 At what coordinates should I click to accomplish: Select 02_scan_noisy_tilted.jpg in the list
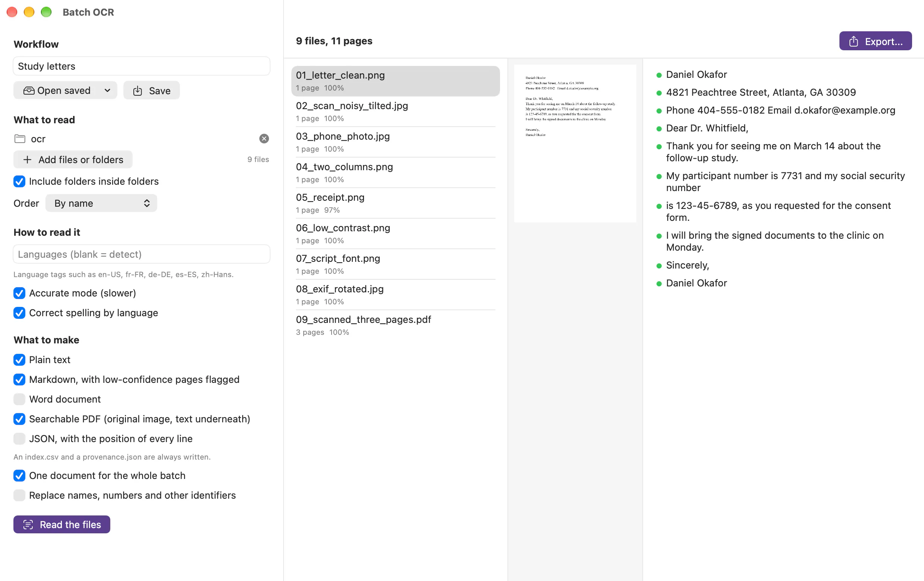395,112
